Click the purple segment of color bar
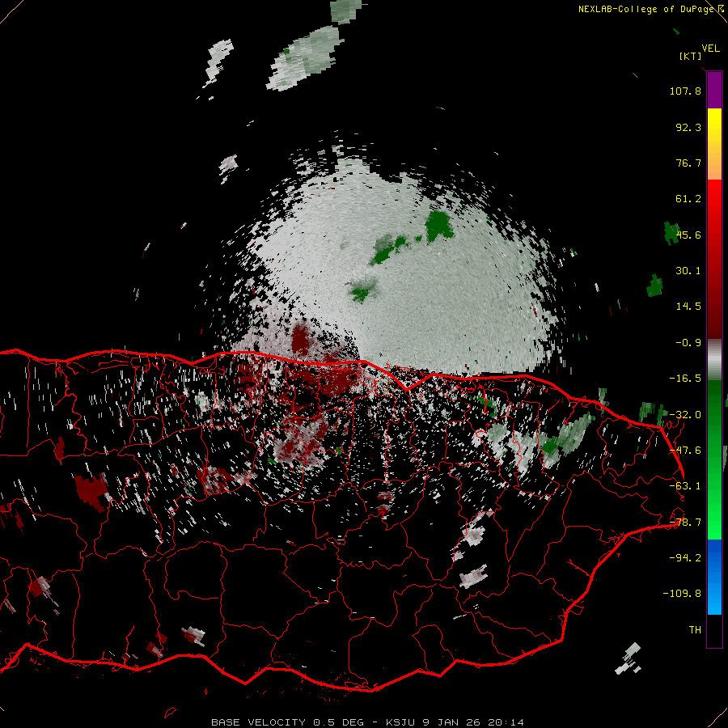Screen dimensions: 728x728 pyautogui.click(x=714, y=90)
